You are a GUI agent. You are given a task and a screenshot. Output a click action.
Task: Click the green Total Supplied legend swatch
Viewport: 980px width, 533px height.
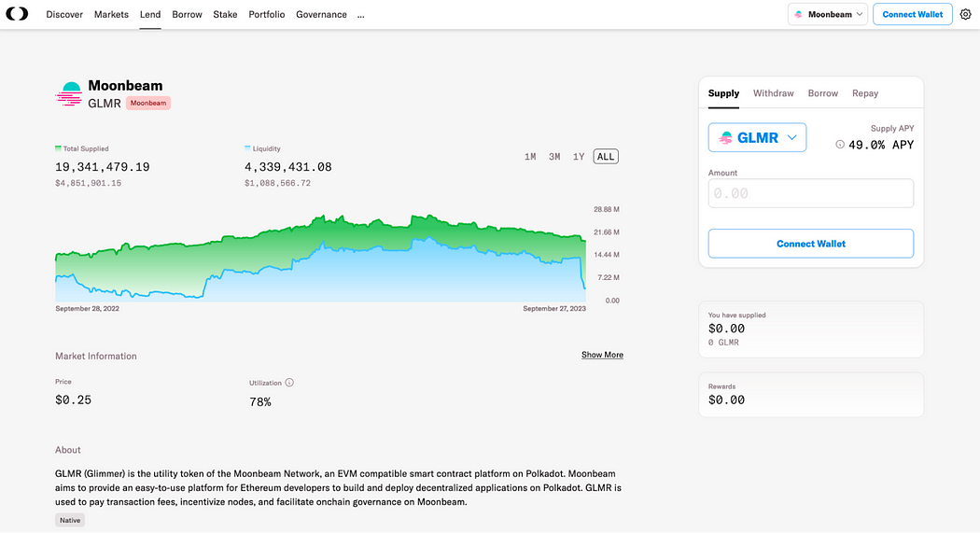coord(58,148)
